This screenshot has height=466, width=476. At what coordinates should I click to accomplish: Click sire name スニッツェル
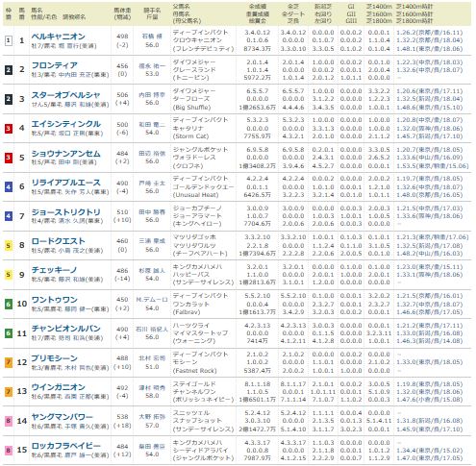point(191,413)
